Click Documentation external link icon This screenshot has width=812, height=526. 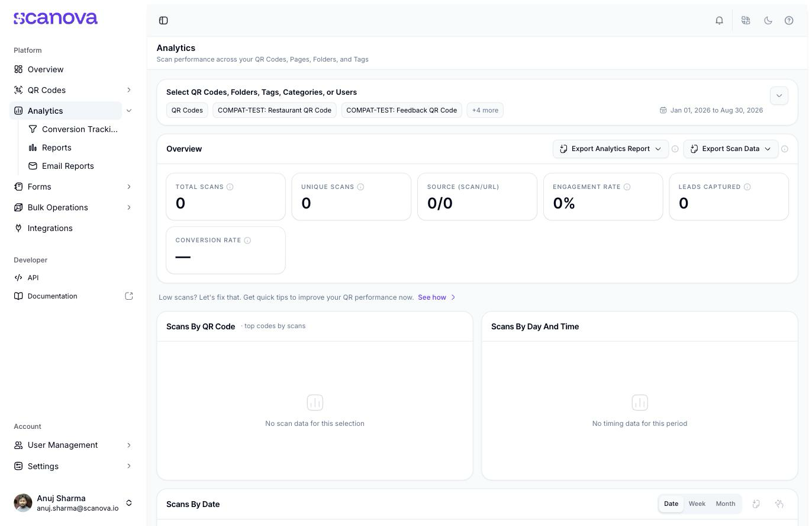point(129,296)
